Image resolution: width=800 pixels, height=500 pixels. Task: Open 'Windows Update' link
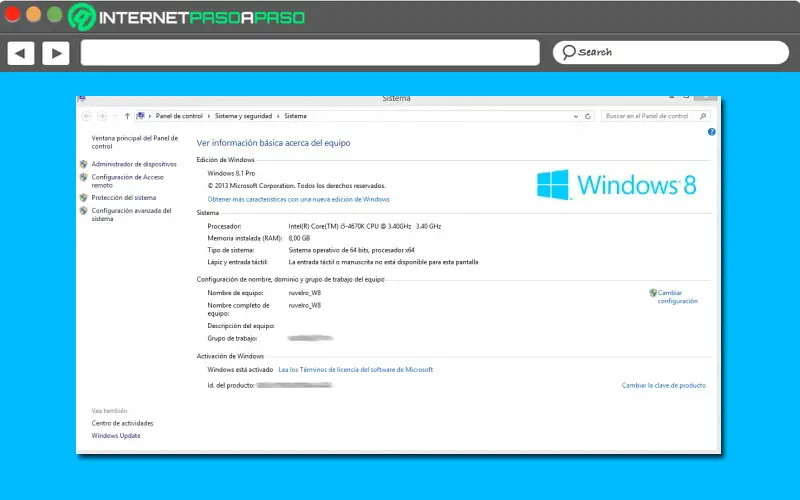(116, 436)
